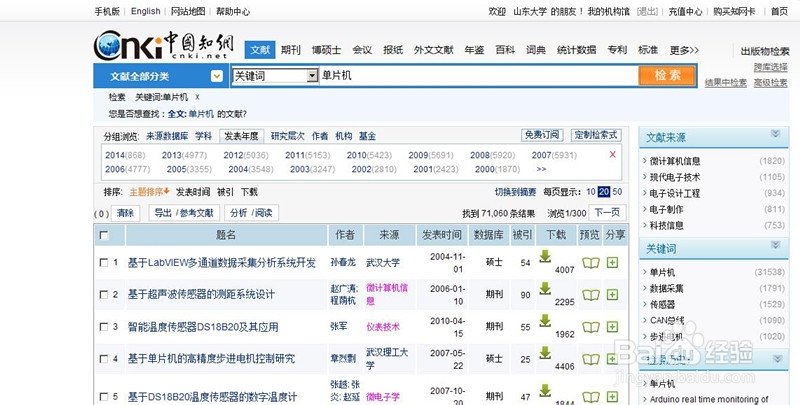Preview result 1 with book icon
The width and height of the screenshot is (800, 405).
(x=591, y=263)
